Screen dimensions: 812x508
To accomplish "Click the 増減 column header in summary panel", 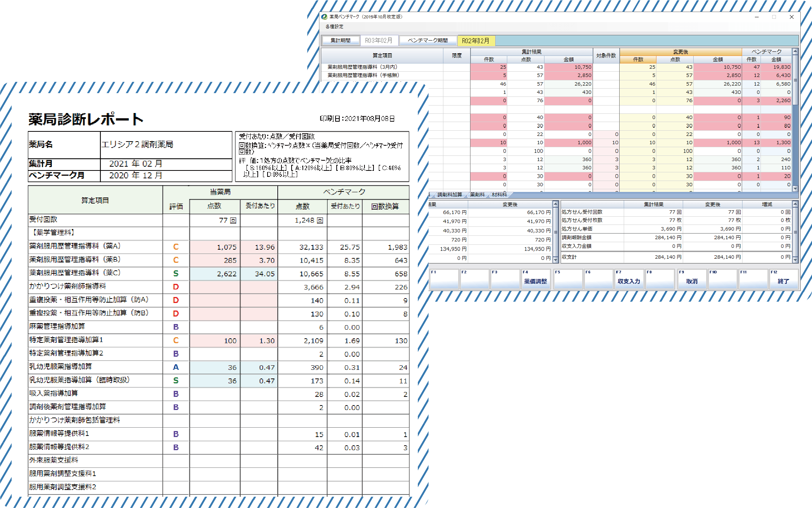I will (767, 204).
